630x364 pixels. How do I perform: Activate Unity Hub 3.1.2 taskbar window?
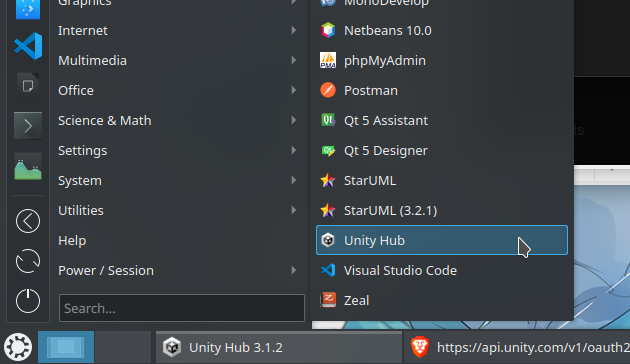click(278, 347)
